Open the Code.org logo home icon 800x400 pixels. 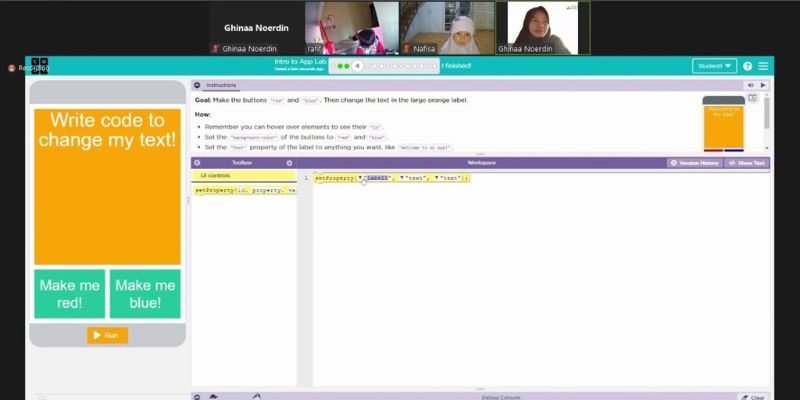[x=39, y=66]
